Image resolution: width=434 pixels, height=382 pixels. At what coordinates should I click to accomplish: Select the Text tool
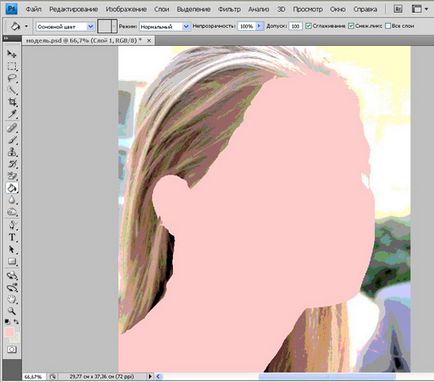[12, 237]
